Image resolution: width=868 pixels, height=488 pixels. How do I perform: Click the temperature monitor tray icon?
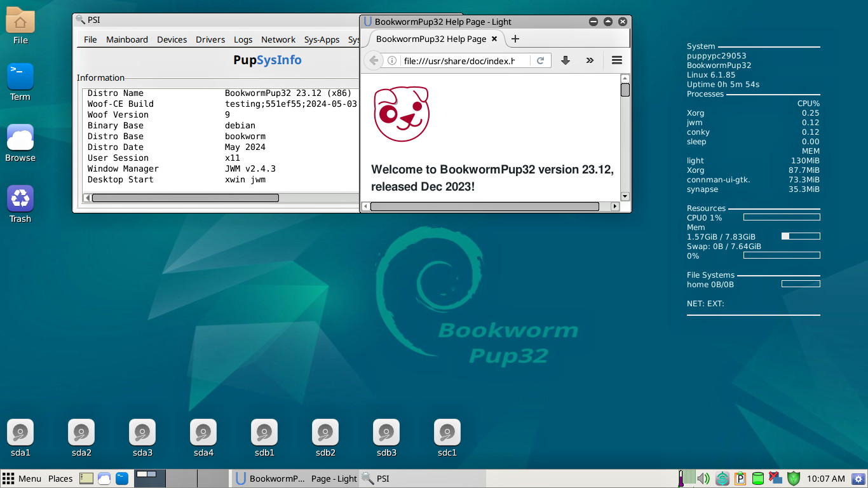click(686, 478)
